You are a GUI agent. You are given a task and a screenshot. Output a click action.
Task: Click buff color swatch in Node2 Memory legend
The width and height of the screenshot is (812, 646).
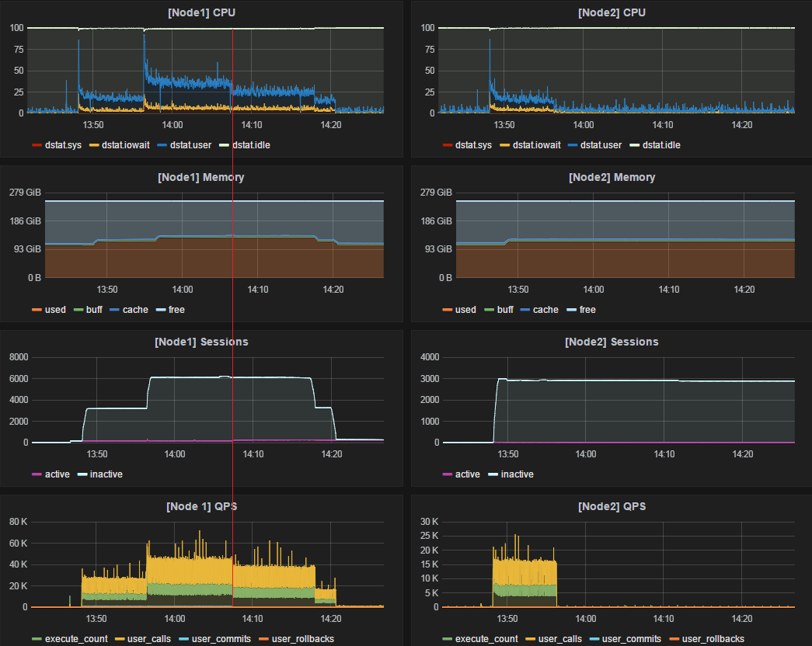489,310
